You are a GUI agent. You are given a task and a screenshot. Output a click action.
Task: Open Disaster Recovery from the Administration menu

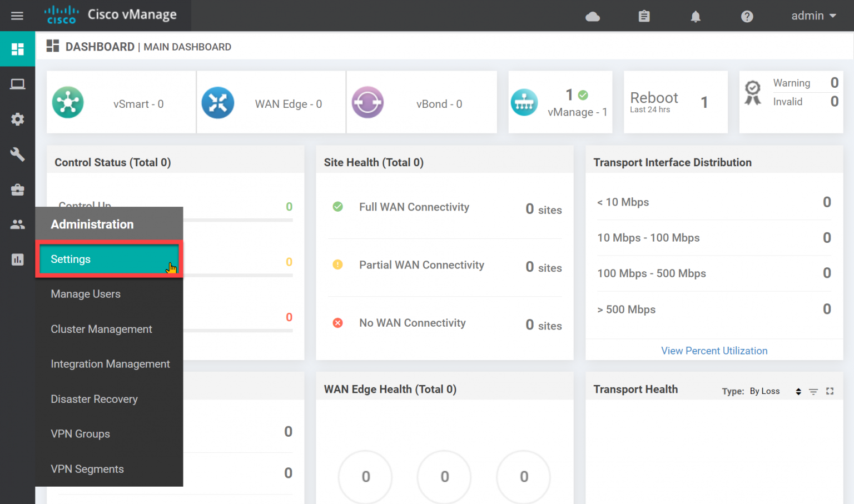coord(94,399)
